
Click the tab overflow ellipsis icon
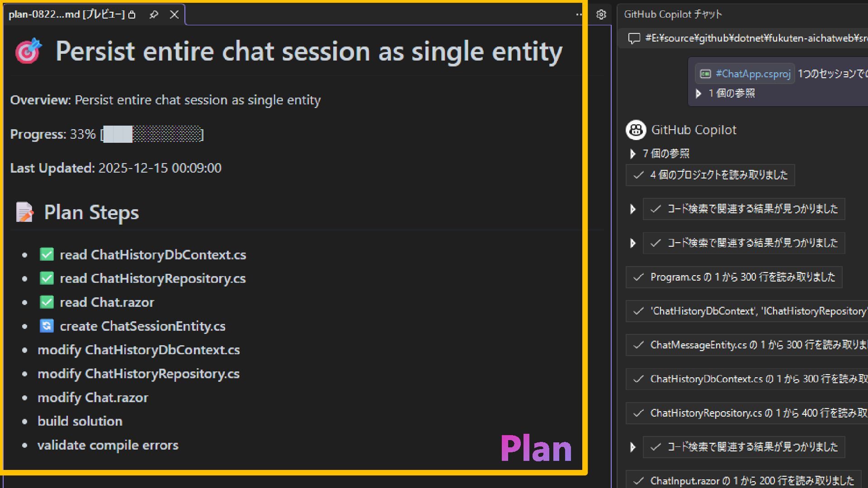coord(579,14)
